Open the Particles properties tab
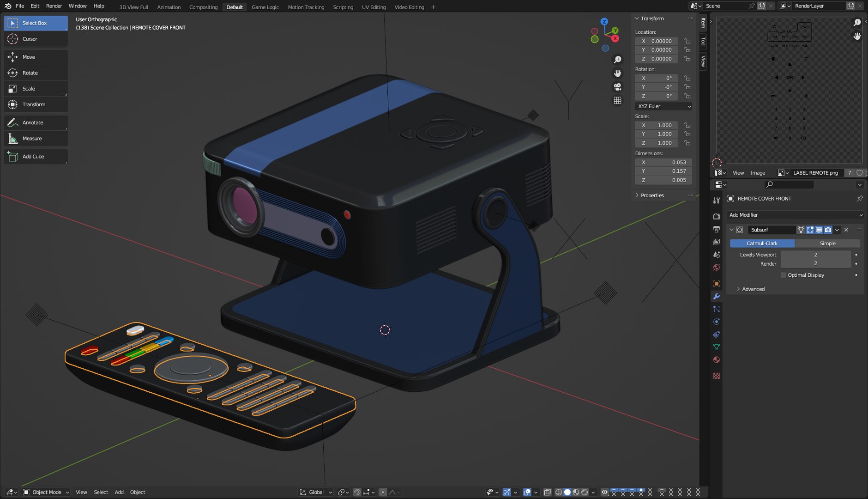 click(717, 309)
